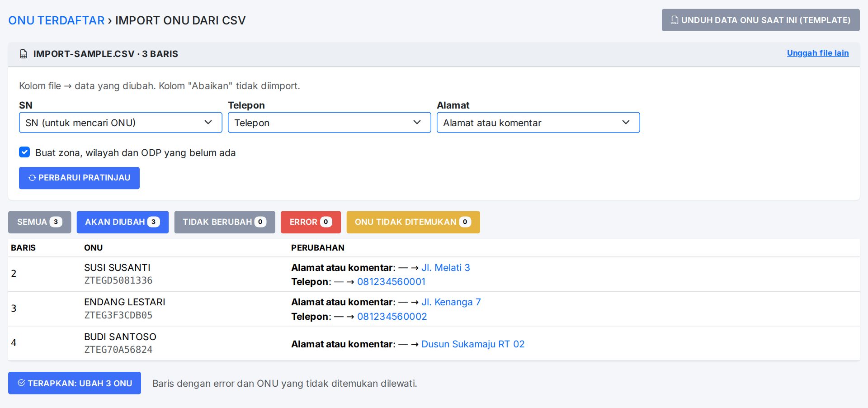Open the Alamat atau komentar dropdown
This screenshot has width=868, height=408.
538,123
